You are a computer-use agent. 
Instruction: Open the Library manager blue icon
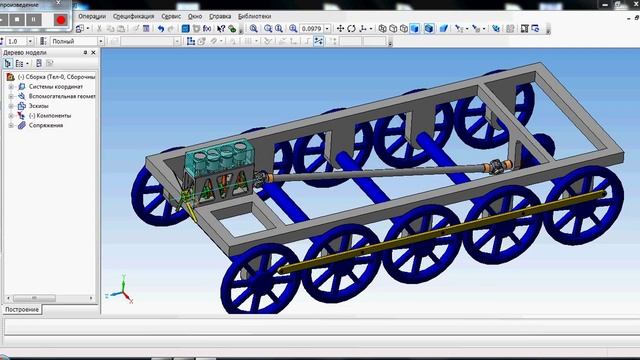[185, 29]
